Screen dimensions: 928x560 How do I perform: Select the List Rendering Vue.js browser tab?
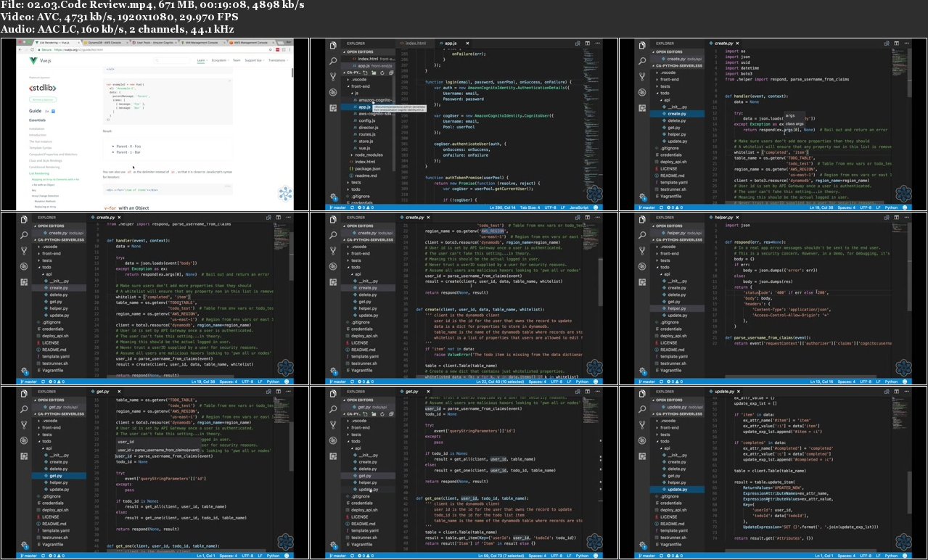58,43
